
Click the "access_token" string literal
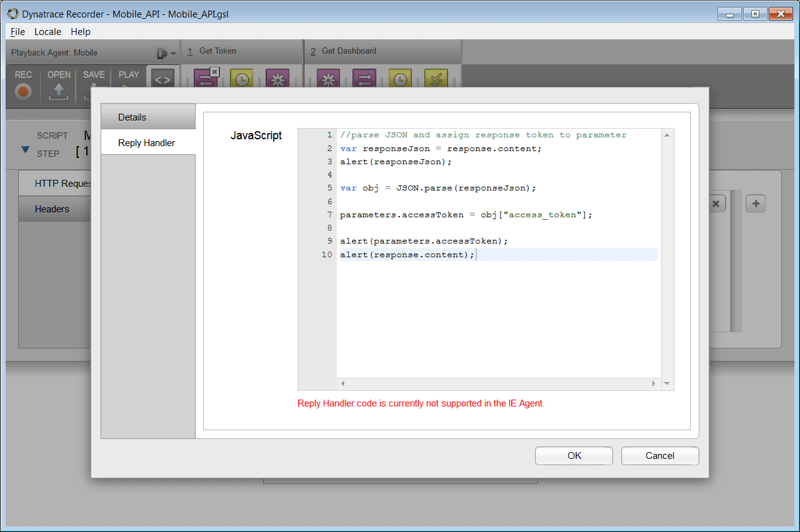click(542, 215)
